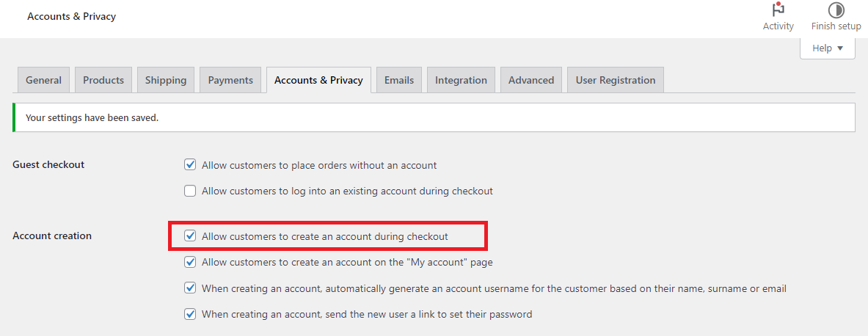Go to the Shipping tab
Viewport: 868px width, 336px height.
(166, 80)
